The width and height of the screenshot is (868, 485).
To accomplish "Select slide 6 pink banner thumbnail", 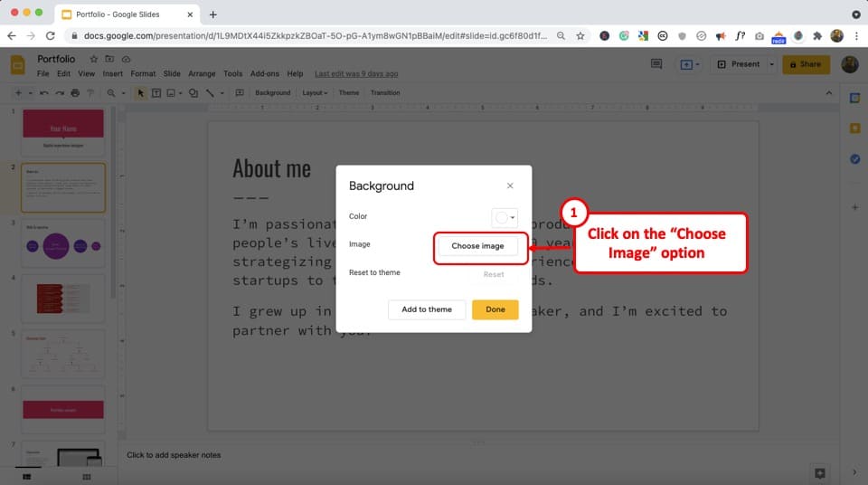I will click(x=63, y=410).
